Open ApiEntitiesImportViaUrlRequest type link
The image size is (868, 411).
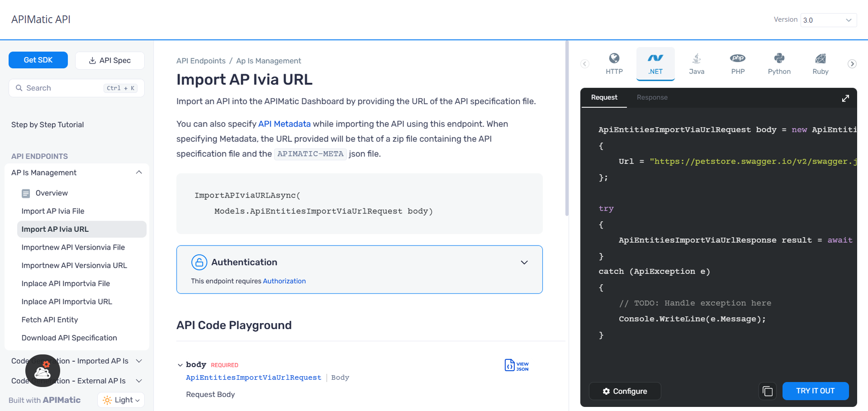coord(254,377)
